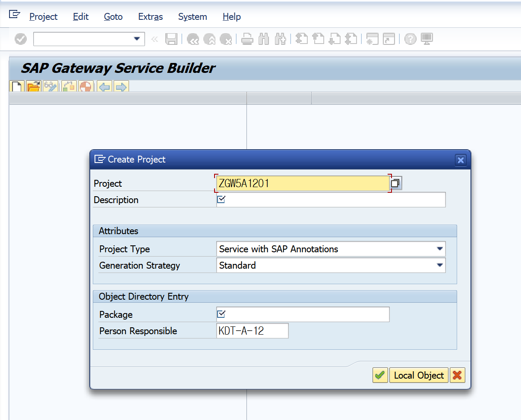Open the command field history dropdown
This screenshot has width=521, height=420.
click(137, 39)
